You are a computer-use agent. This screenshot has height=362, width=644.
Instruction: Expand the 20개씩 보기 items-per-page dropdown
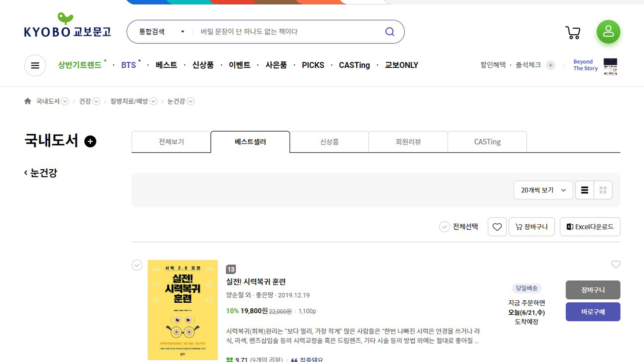[543, 190]
